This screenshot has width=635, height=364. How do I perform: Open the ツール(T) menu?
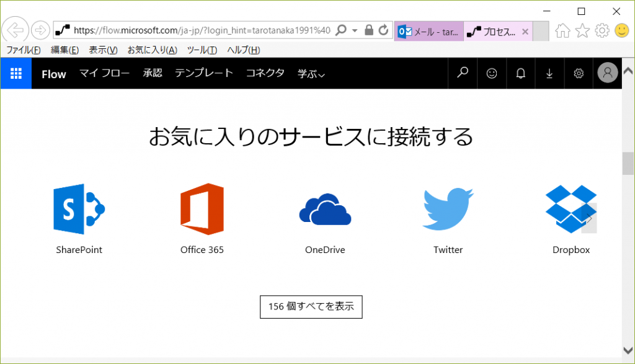[x=202, y=50]
